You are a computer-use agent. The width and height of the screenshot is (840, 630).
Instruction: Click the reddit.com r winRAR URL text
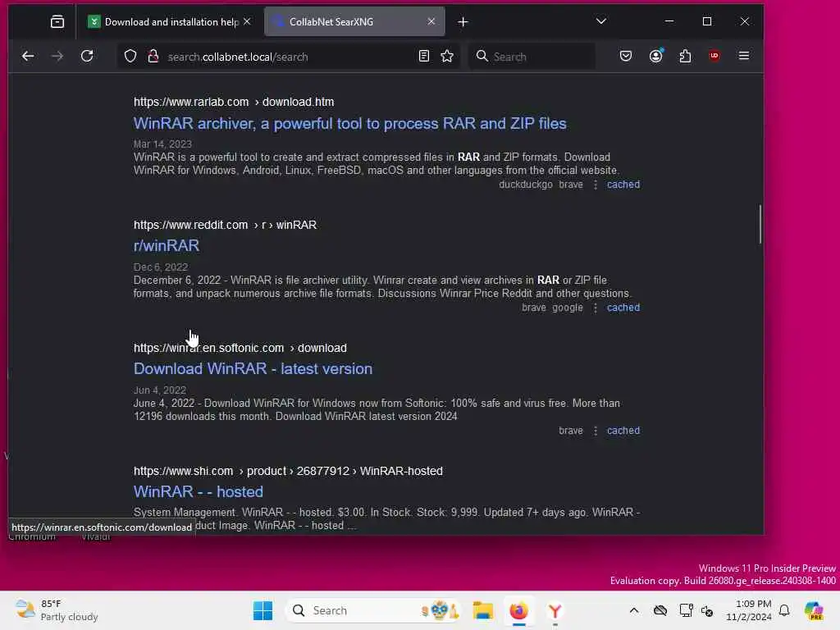click(225, 225)
